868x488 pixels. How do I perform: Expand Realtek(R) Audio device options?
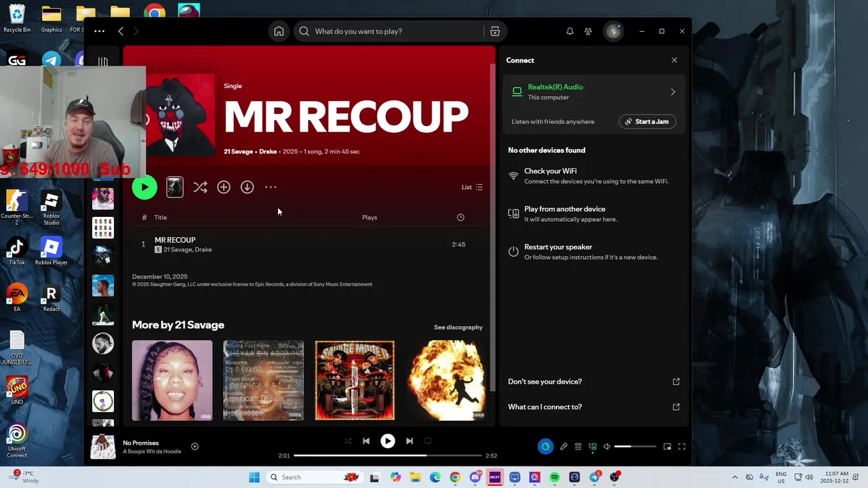pos(673,92)
